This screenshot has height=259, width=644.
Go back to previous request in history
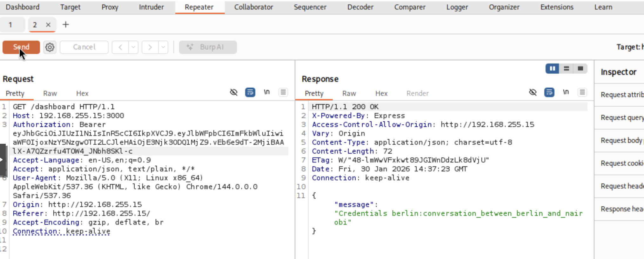(x=121, y=47)
